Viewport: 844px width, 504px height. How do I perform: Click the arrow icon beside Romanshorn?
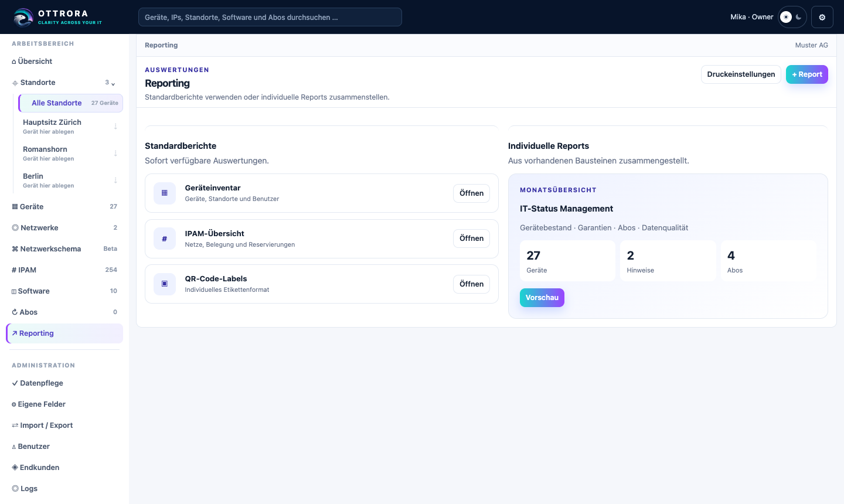coord(115,154)
